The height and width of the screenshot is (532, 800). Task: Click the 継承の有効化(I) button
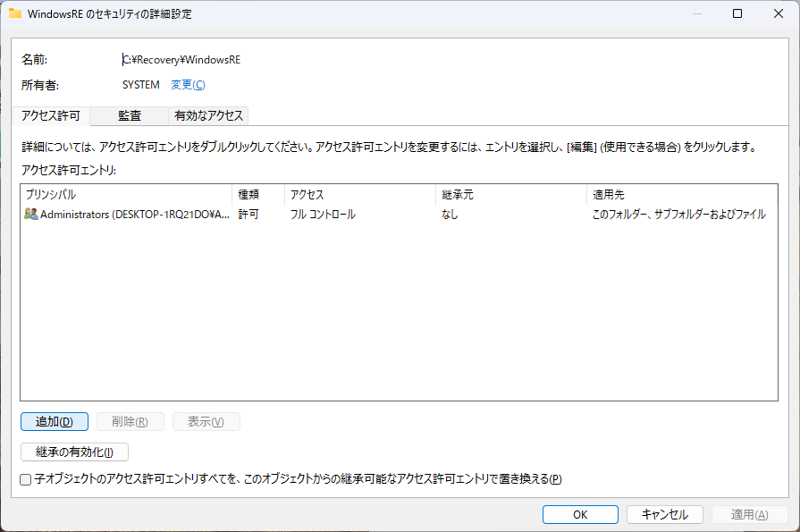click(74, 452)
